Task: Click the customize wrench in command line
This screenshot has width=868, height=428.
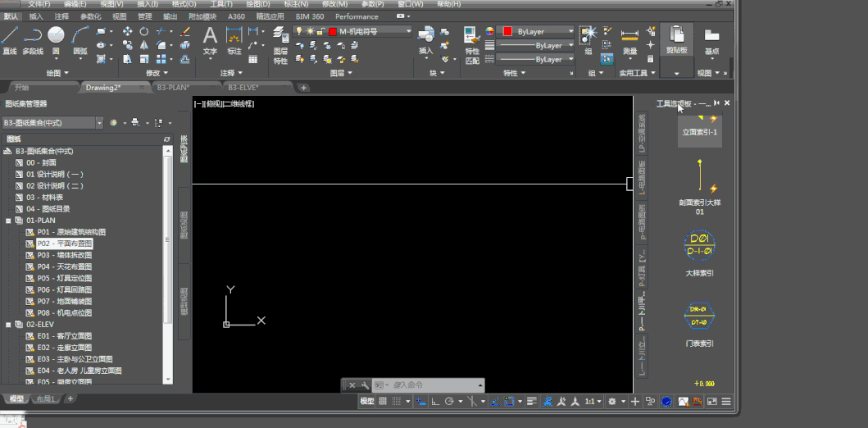Action: (364, 385)
